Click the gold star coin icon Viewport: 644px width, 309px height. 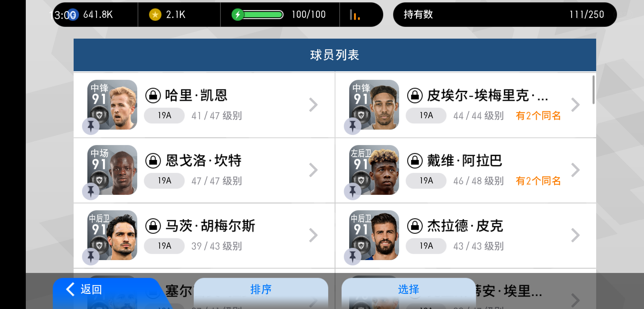[x=155, y=15]
